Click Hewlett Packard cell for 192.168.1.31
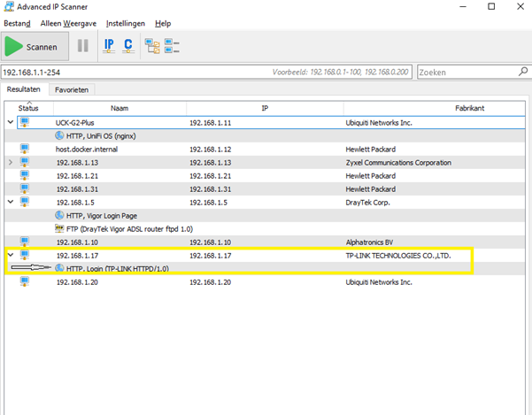Image resolution: width=532 pixels, height=415 pixels. point(371,188)
